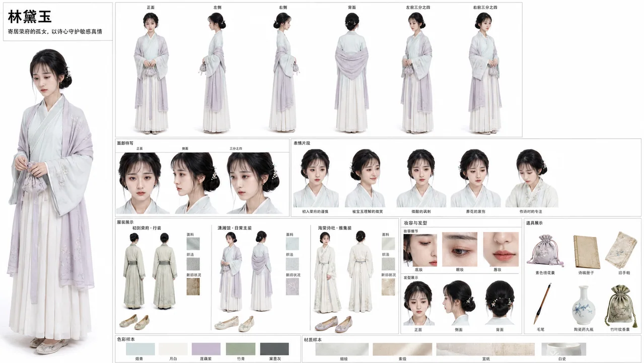This screenshot has height=363, width=644.
Task: Pick the 细绫 material sample
Action: tap(342, 349)
